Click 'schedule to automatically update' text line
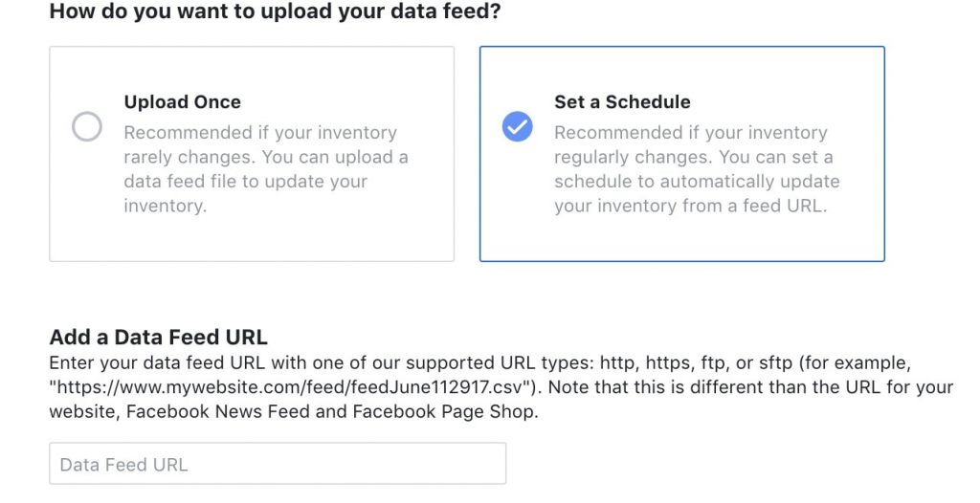This screenshot has height=503, width=980. [x=696, y=182]
